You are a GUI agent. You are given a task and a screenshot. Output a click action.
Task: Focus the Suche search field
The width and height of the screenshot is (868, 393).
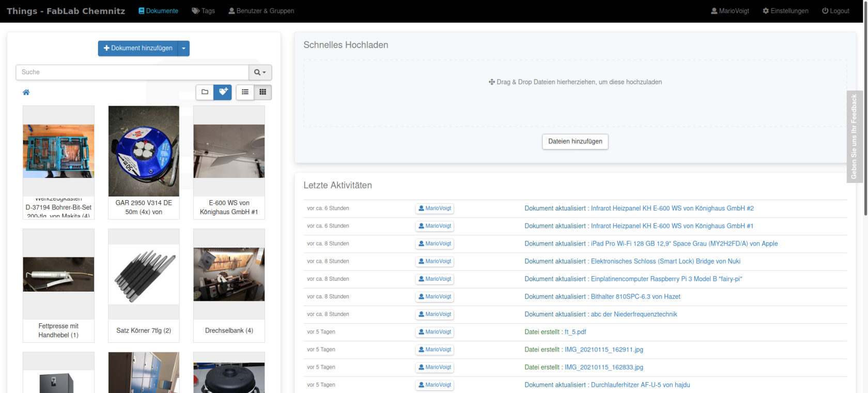pos(132,72)
